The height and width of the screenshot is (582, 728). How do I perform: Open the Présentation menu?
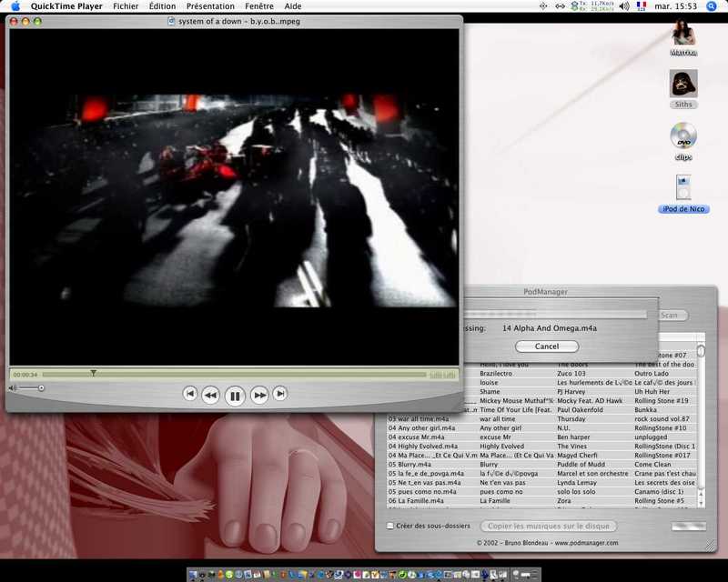tap(210, 6)
